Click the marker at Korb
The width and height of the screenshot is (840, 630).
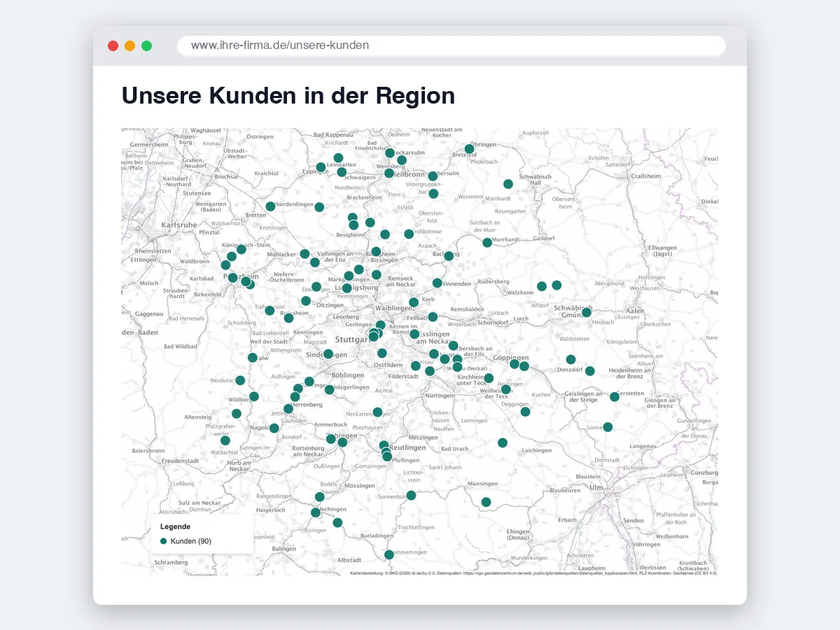tap(414, 302)
